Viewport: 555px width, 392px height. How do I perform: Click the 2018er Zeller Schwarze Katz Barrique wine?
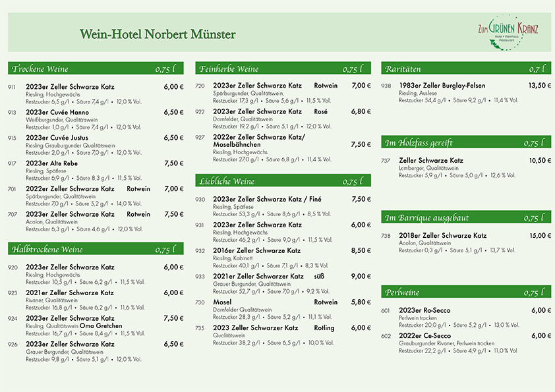pos(443,235)
